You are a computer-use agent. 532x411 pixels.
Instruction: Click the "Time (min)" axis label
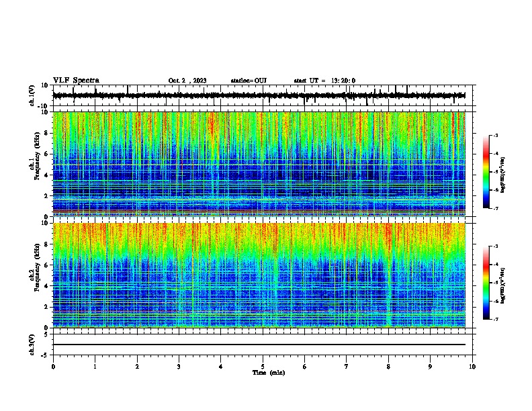[x=269, y=373]
